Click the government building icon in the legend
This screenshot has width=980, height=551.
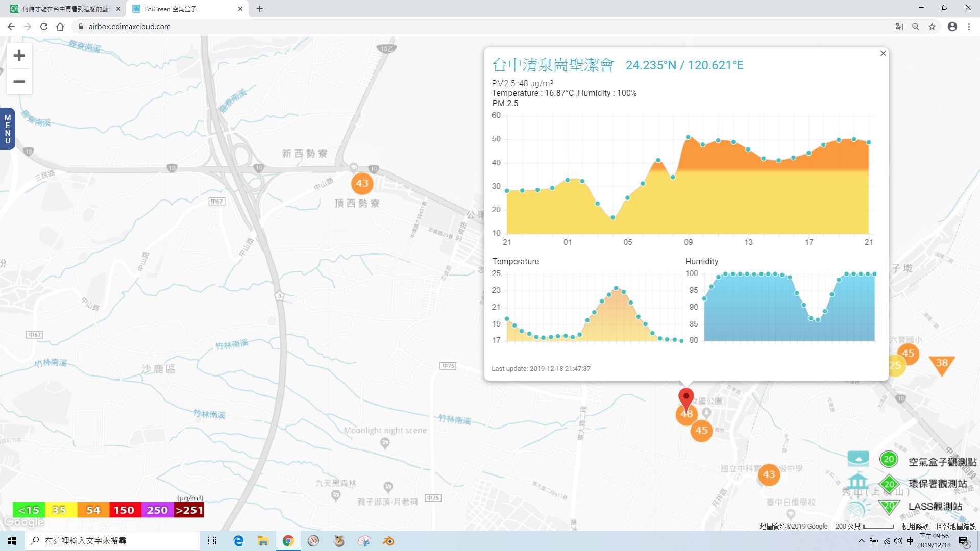857,482
